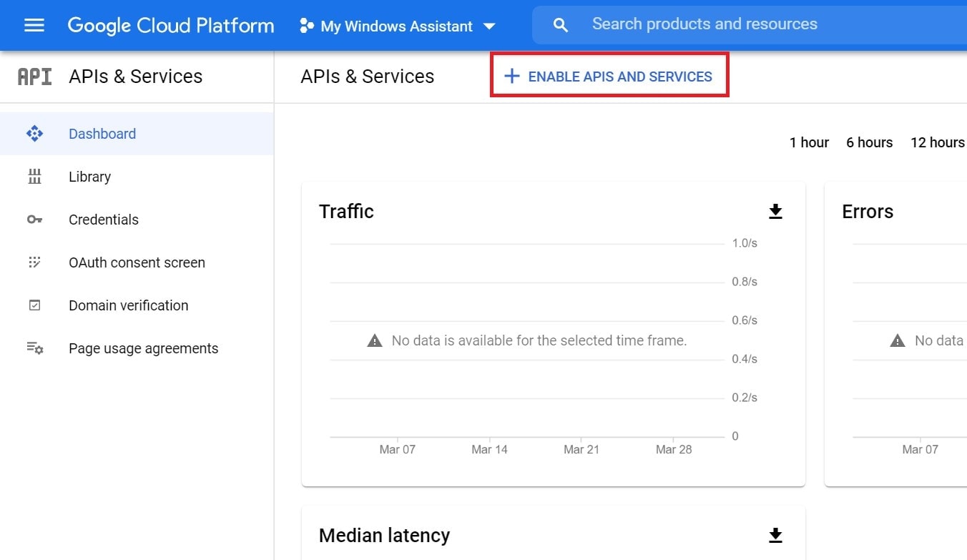Image resolution: width=967 pixels, height=560 pixels.
Task: Open the hamburger navigation menu
Action: point(34,26)
